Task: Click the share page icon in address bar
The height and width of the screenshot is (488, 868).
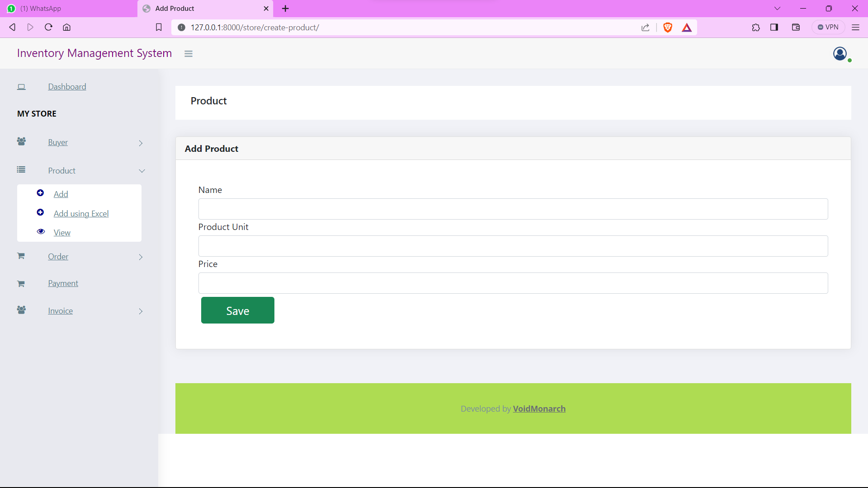Action: 646,28
